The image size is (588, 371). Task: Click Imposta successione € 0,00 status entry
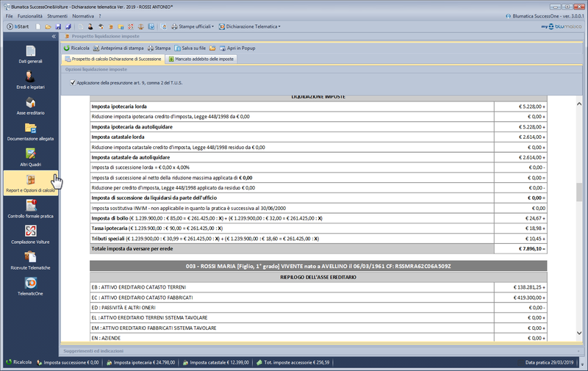68,362
